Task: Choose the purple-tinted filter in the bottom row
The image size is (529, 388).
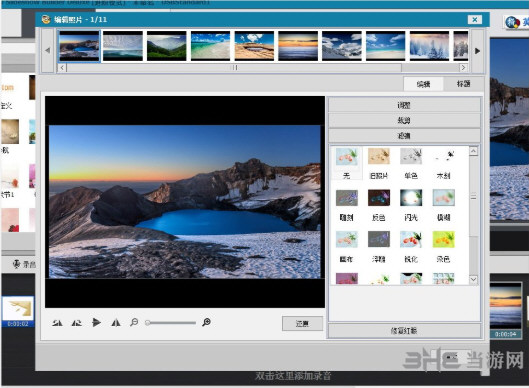Action: [x=346, y=279]
